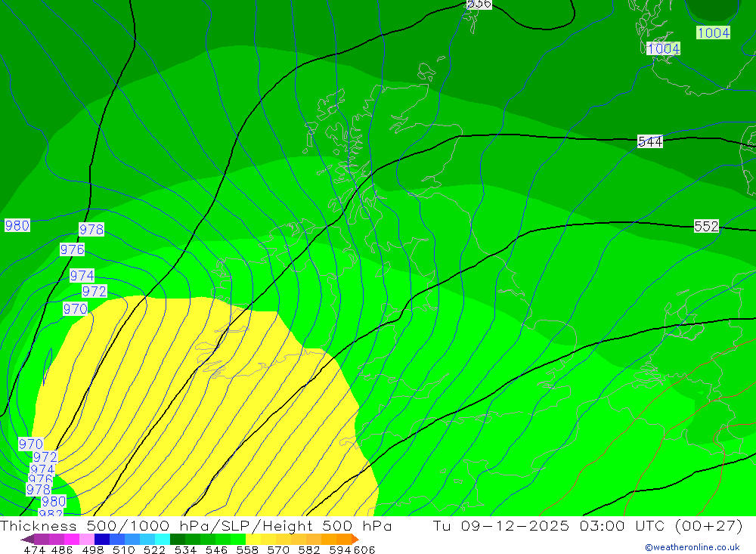Click the 570 legend value

coord(277,549)
